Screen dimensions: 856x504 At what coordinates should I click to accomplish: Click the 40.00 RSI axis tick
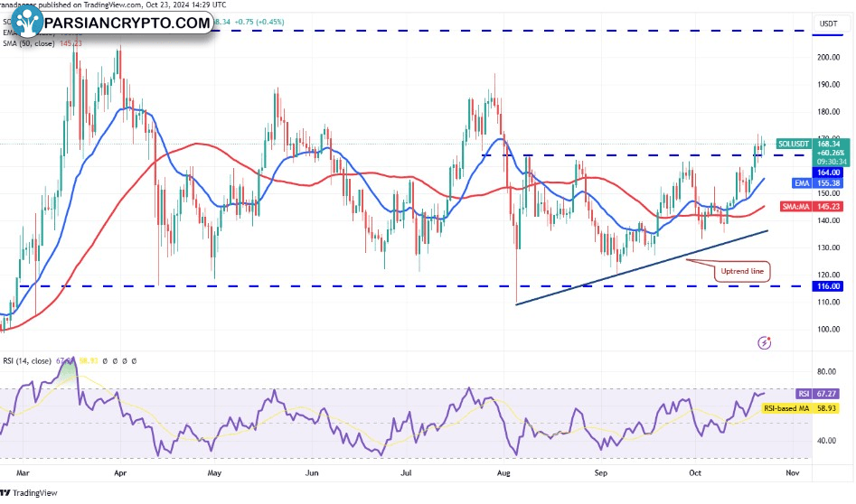pos(826,441)
